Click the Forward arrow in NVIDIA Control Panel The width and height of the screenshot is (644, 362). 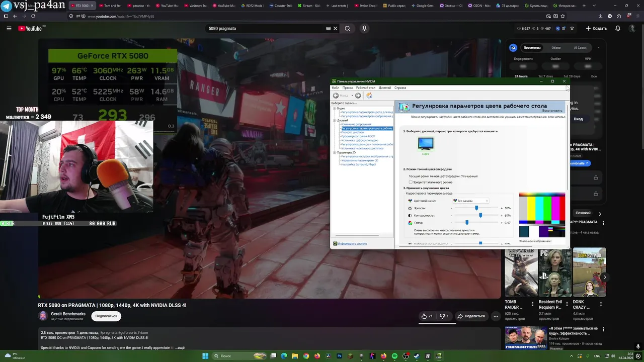pos(358,96)
